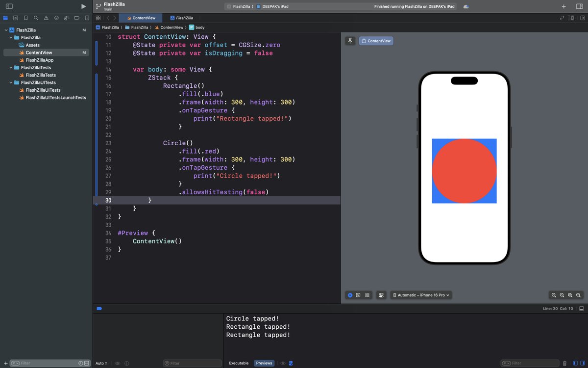Select the ContentView preview button
Image resolution: width=588 pixels, height=368 pixels.
click(376, 41)
